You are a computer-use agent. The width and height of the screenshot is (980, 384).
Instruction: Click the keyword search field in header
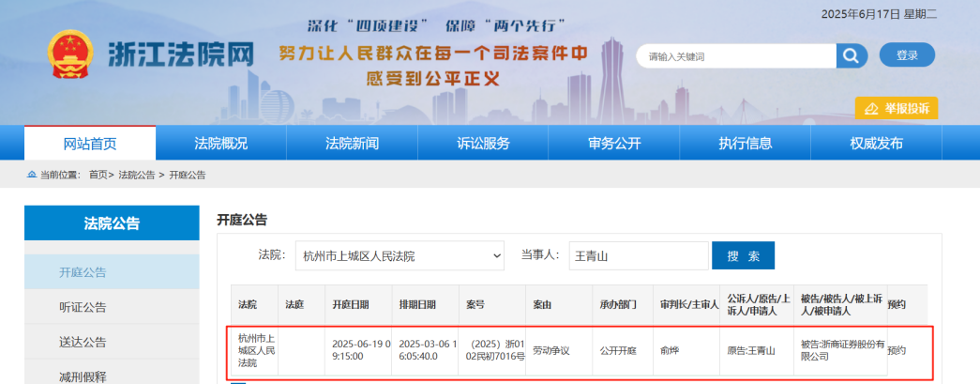coord(736,56)
